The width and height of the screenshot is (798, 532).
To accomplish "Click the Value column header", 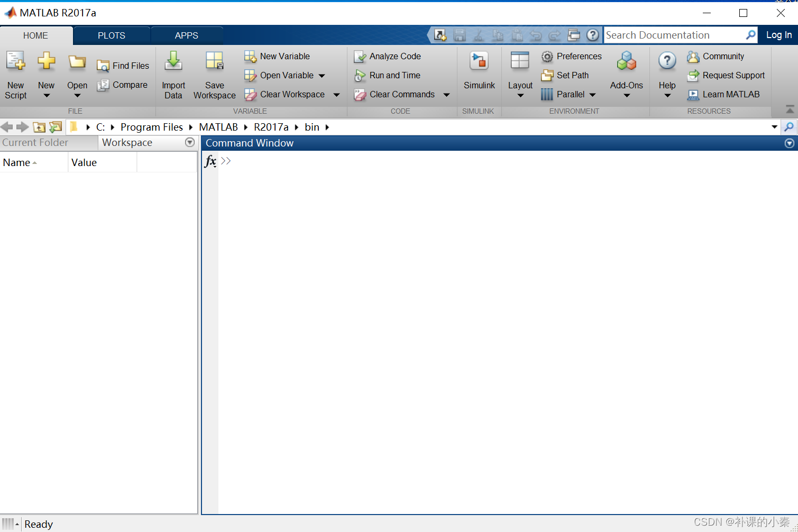I will pyautogui.click(x=103, y=162).
